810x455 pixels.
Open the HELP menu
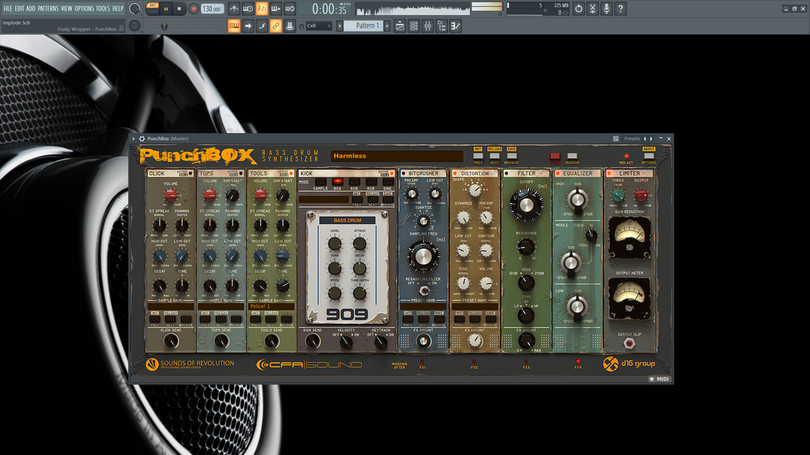118,9
